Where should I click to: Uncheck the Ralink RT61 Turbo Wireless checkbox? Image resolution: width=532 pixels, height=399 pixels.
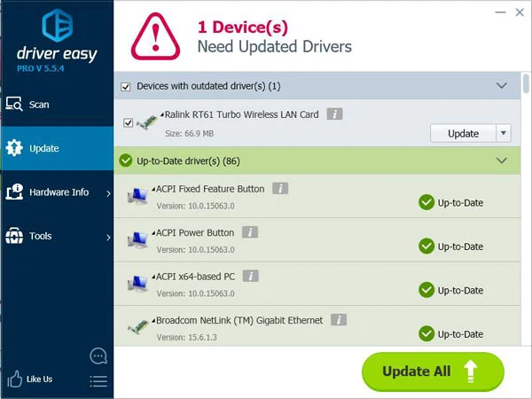click(128, 122)
